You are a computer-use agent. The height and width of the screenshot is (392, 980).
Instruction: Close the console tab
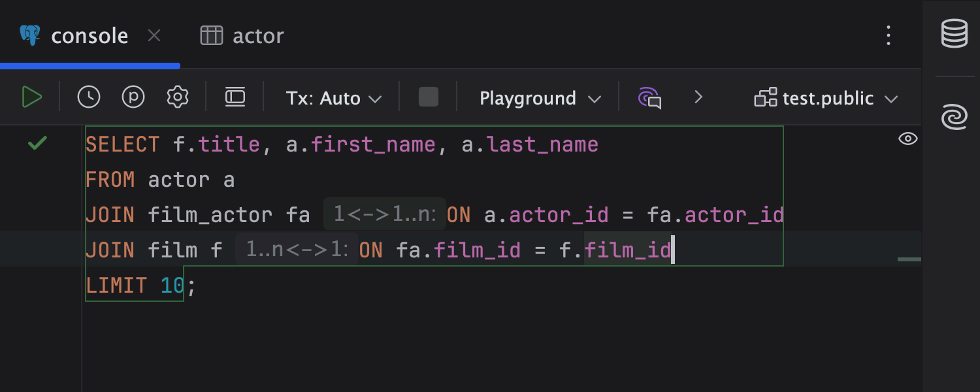(154, 36)
